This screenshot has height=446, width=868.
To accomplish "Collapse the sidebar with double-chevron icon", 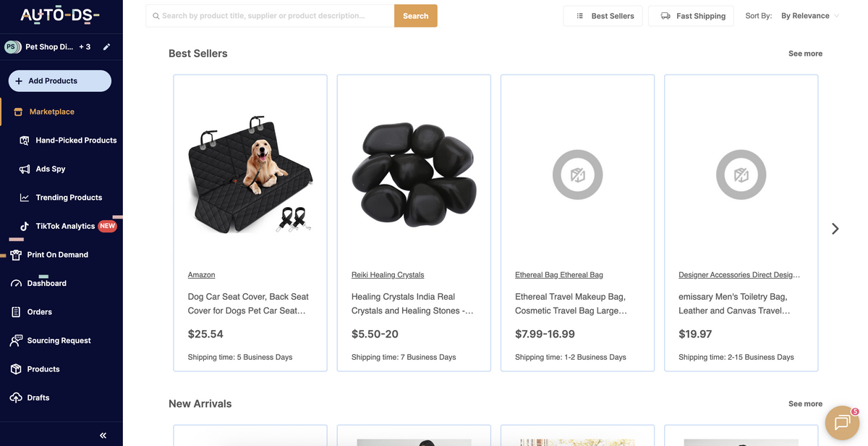I will (103, 435).
